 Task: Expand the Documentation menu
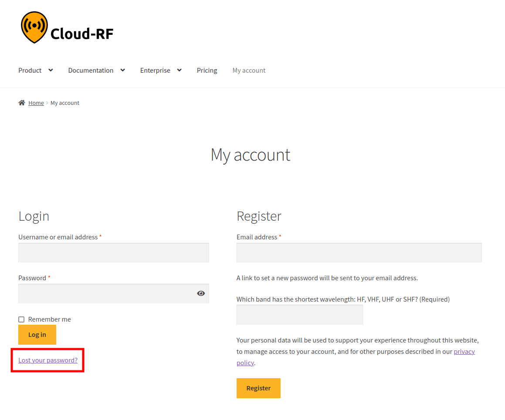122,70
